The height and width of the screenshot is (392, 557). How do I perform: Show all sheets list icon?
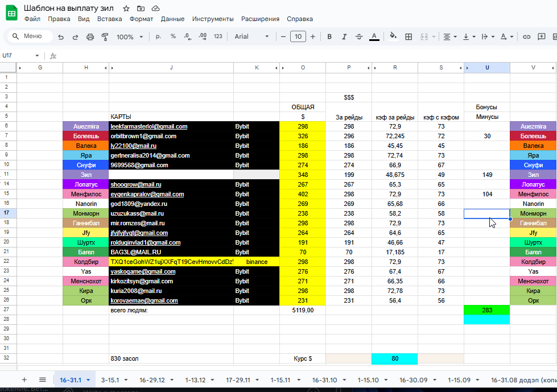[42, 379]
